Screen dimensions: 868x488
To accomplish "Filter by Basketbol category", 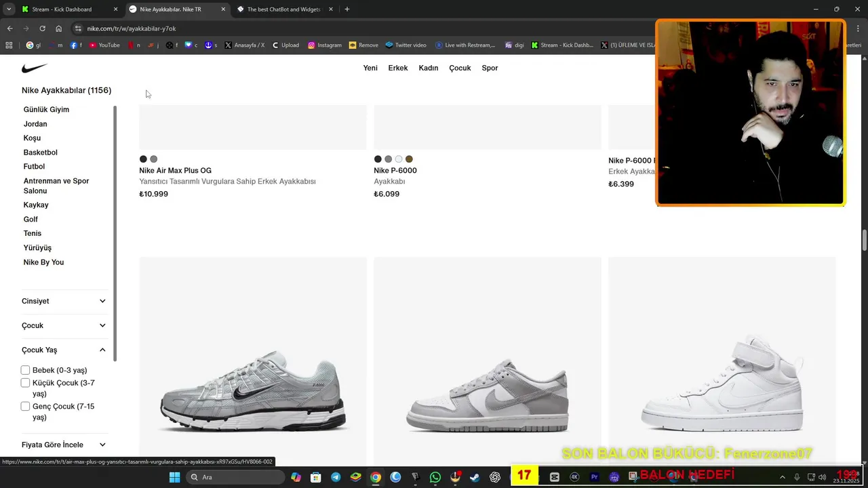I will tap(41, 152).
